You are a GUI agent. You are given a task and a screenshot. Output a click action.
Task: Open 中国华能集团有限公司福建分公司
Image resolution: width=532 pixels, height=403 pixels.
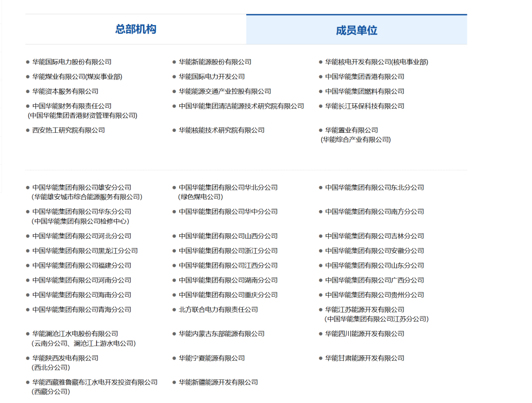click(82, 265)
